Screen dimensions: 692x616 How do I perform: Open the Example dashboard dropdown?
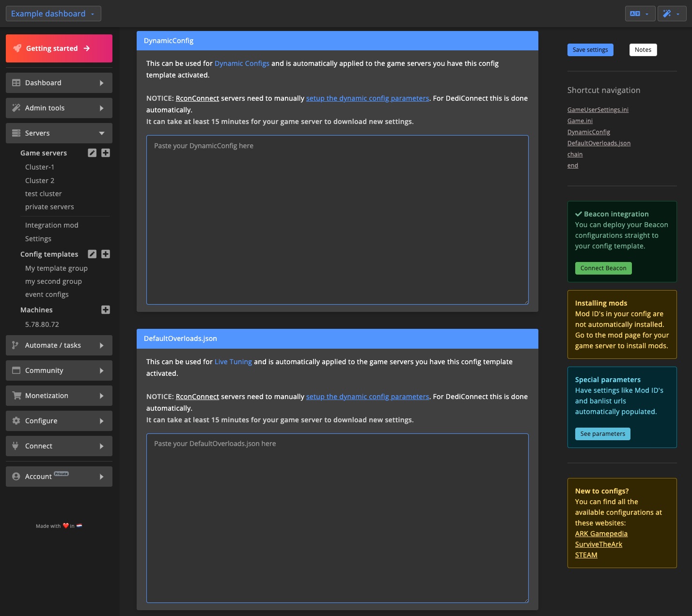point(53,13)
